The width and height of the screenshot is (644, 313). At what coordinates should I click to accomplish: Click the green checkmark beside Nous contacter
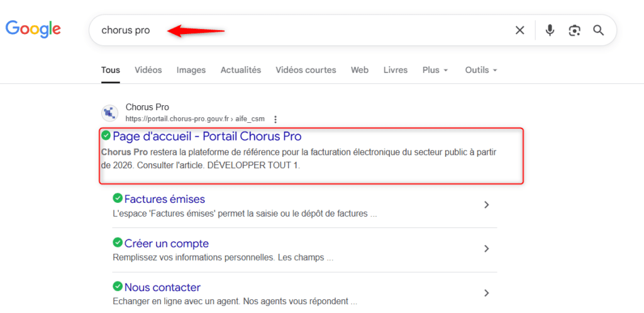(x=118, y=286)
